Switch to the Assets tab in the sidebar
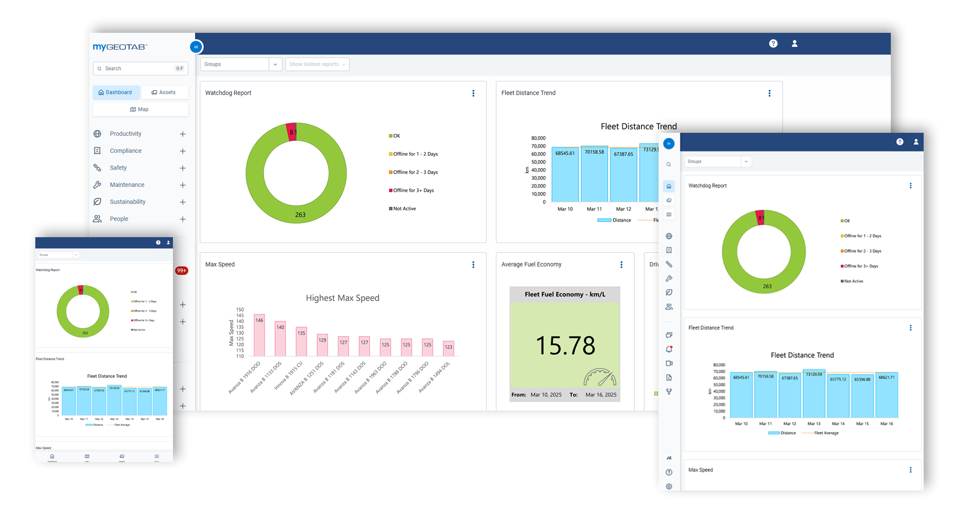The width and height of the screenshot is (980, 514). (165, 92)
